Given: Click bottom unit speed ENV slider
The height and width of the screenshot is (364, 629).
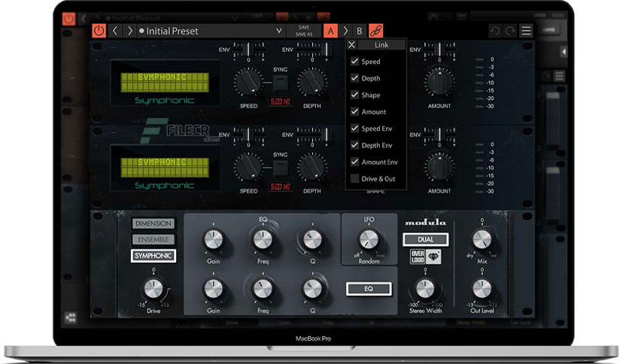Looking at the screenshot, I should (249, 135).
